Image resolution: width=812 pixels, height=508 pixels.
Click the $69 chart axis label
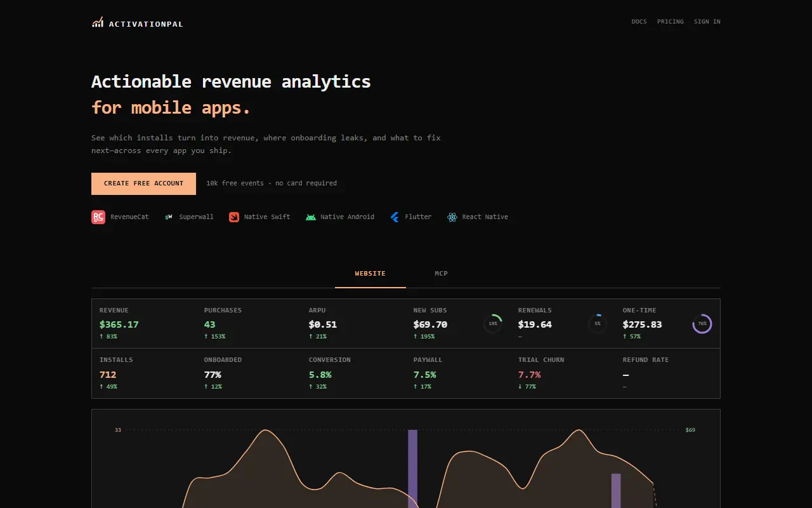tap(690, 430)
